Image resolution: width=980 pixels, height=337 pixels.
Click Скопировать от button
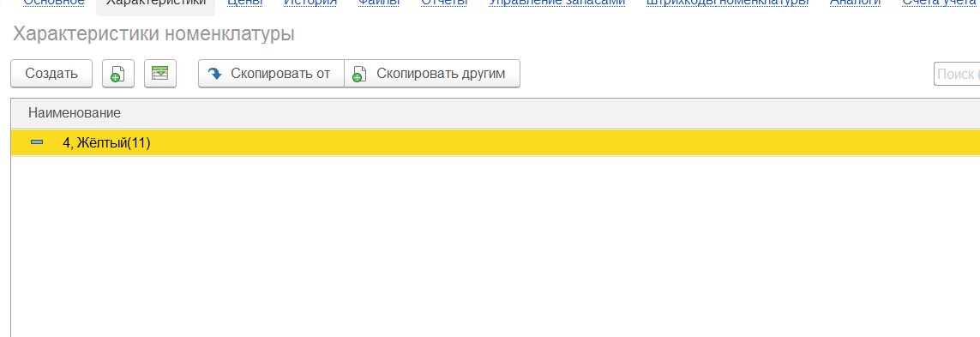(271, 74)
